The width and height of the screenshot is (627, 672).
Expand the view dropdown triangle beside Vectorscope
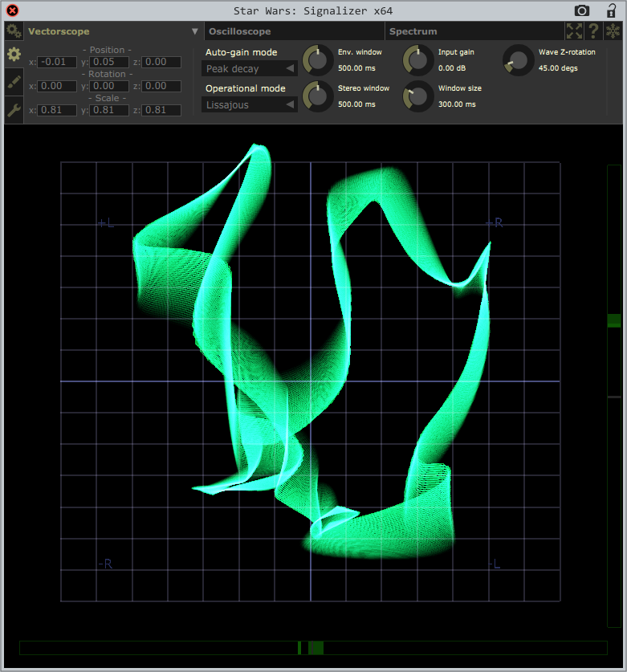(x=194, y=31)
